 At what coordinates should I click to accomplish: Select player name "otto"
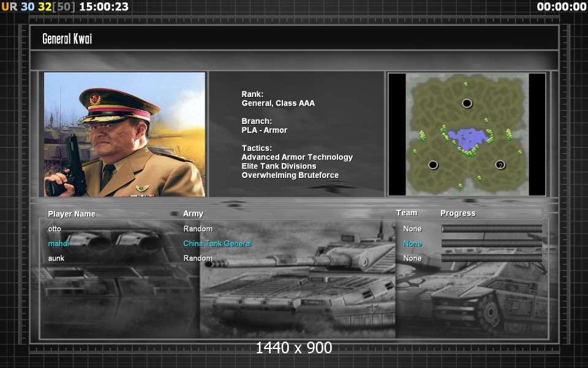click(55, 229)
